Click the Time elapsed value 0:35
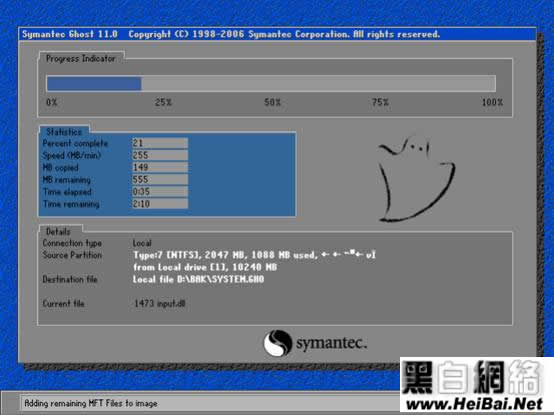Image resolution: width=554 pixels, height=415 pixels. 160,191
